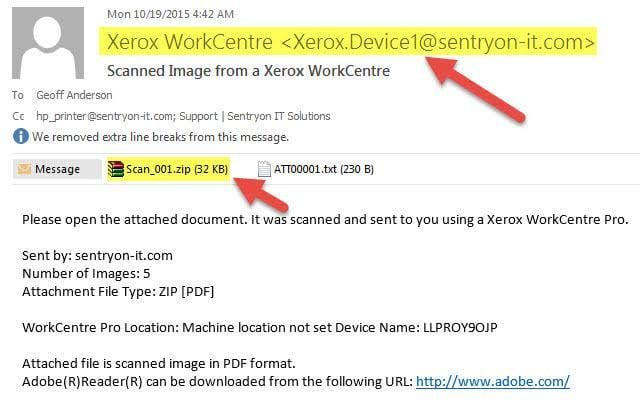640x404 pixels.
Task: Click recipient Geoff Anderson in To field
Action: [74, 95]
